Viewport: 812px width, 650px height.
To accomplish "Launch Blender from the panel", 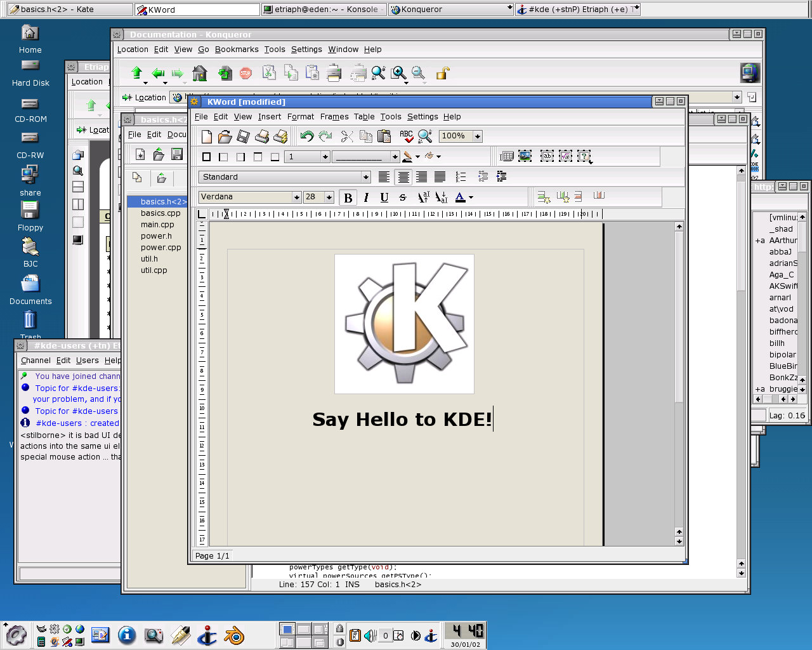I will pos(234,635).
